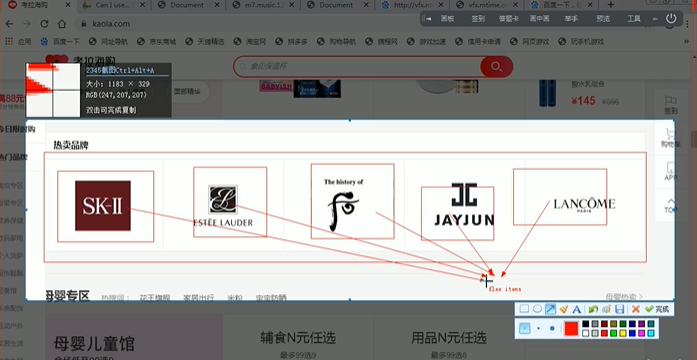
Task: Save the screenshot via floppy disk icon
Action: [x=620, y=309]
